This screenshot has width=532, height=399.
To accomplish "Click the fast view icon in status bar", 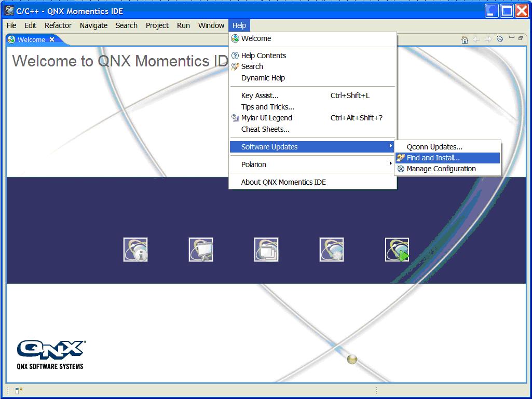I will tap(19, 391).
